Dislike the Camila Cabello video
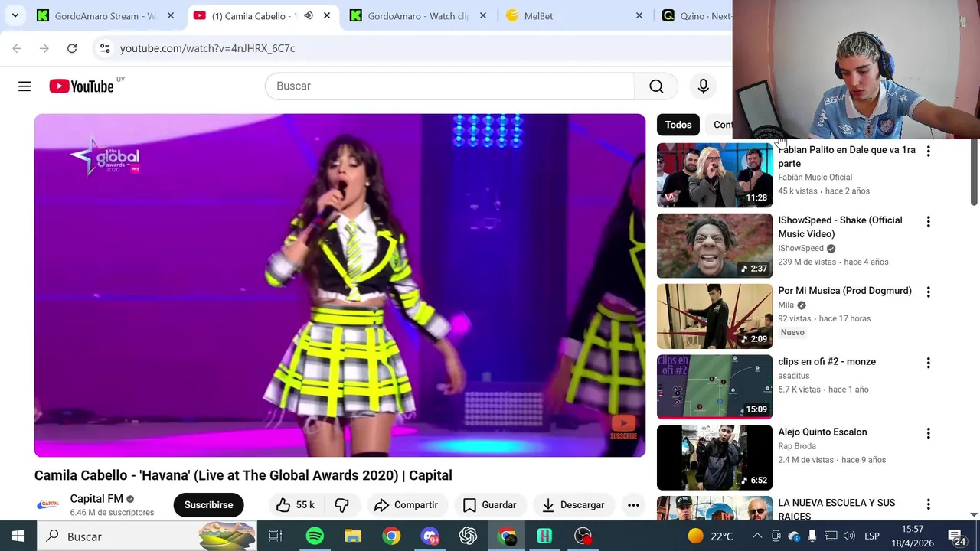Viewport: 980px width, 551px height. coord(342,505)
